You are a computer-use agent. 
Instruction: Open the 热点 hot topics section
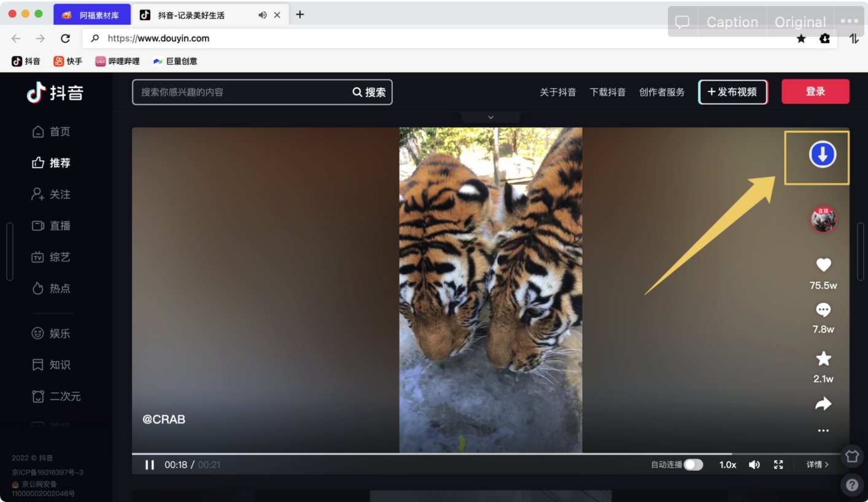pos(58,288)
